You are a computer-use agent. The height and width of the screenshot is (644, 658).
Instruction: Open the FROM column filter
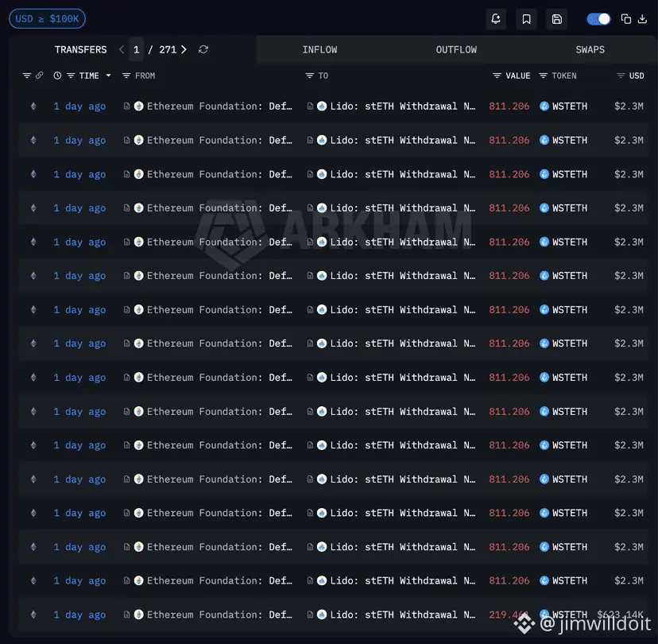point(126,76)
